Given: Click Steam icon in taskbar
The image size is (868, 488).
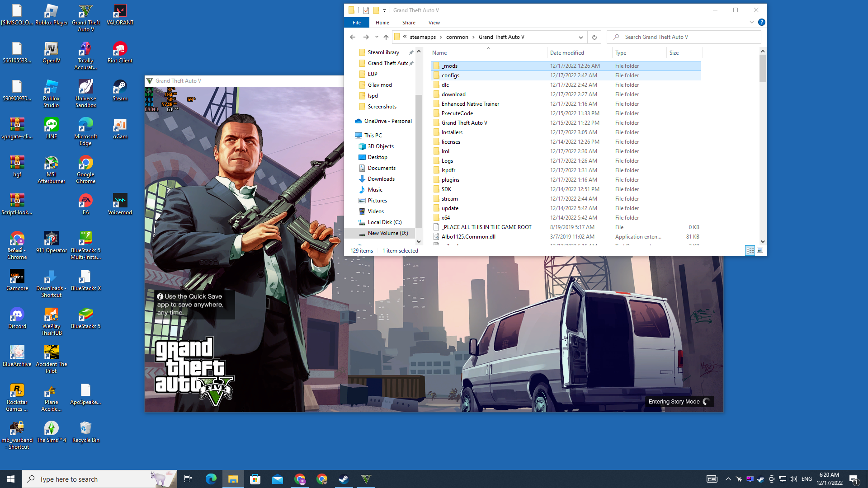Looking at the screenshot, I should click(344, 479).
